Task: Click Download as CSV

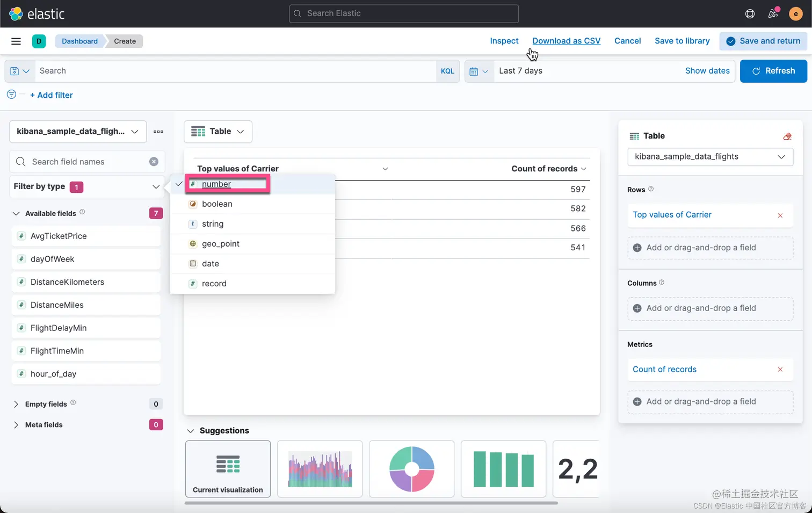Action: point(567,41)
